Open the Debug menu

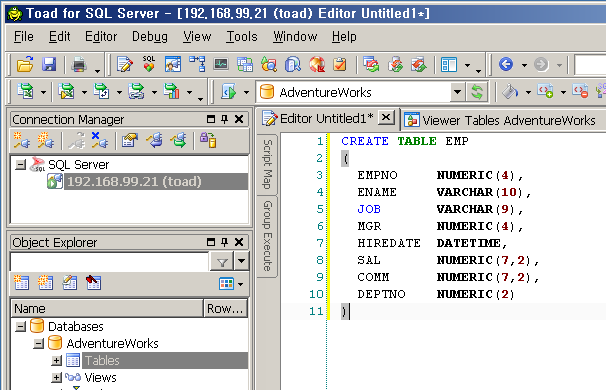[x=150, y=37]
